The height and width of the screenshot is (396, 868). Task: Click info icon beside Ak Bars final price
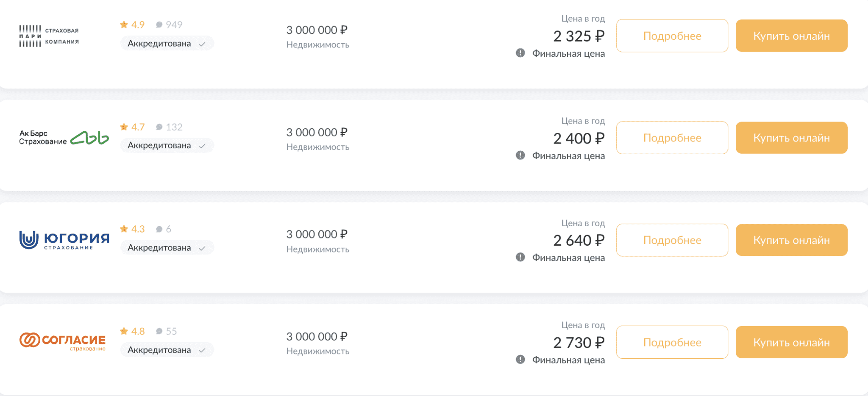tap(520, 155)
